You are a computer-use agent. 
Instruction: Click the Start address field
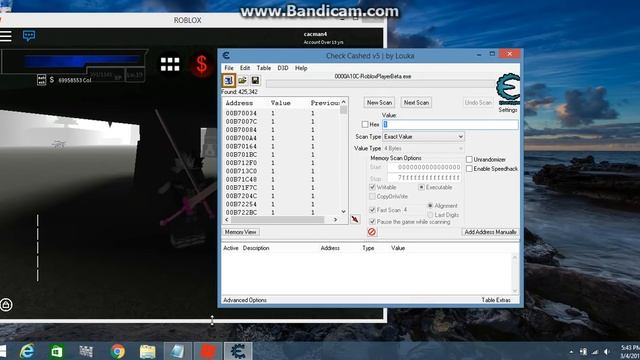tap(424, 167)
